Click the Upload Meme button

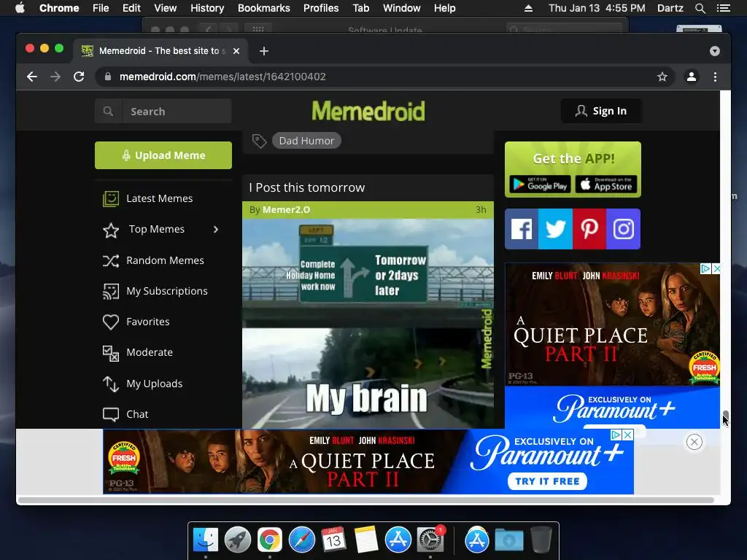pyautogui.click(x=163, y=155)
